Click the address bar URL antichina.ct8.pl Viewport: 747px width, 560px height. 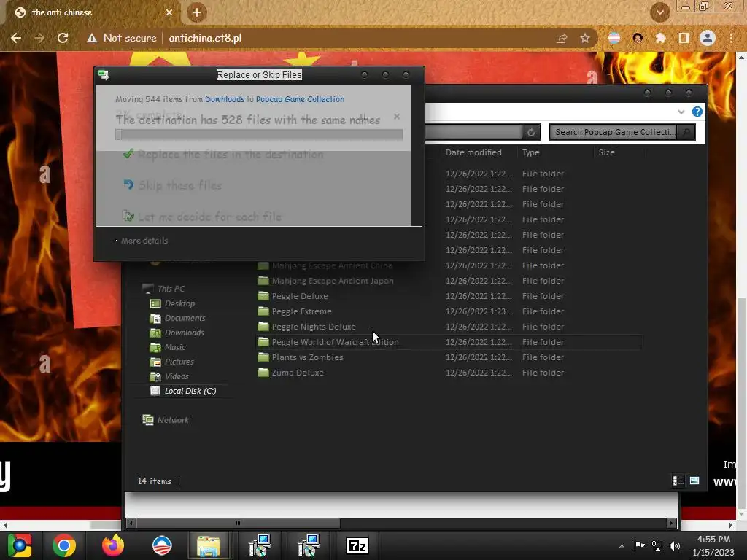point(205,38)
